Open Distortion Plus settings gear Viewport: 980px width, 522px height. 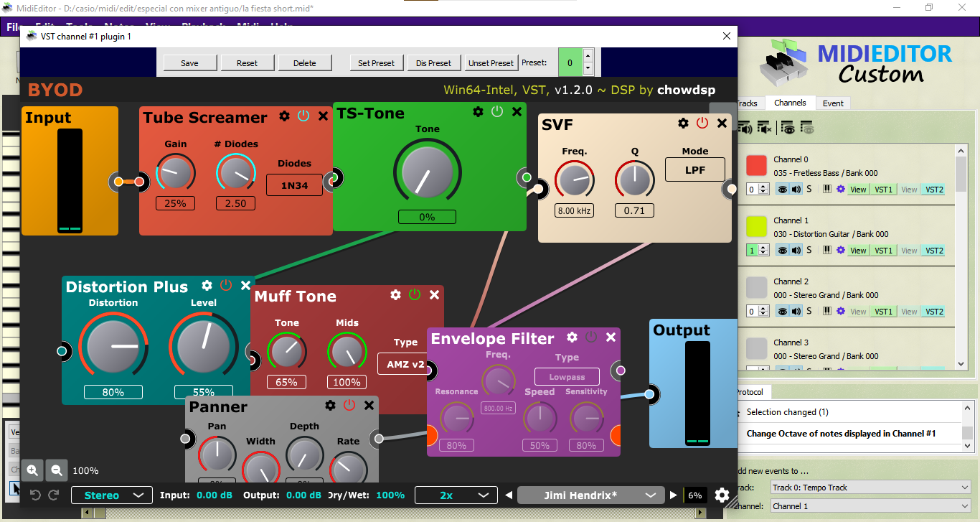point(207,285)
